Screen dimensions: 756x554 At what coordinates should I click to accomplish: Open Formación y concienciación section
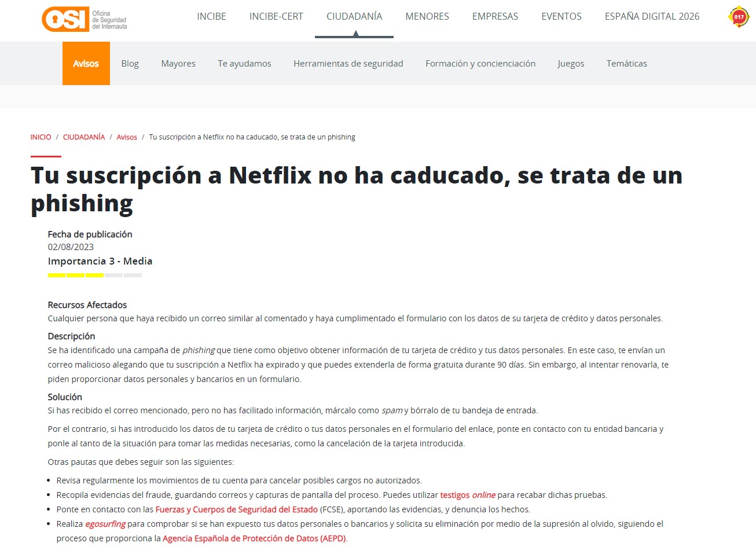point(480,64)
